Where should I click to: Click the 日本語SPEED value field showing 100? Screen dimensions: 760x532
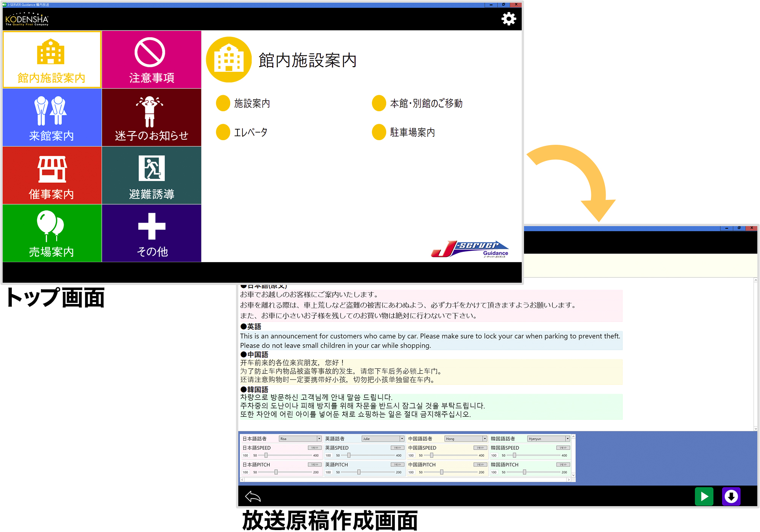pos(245,455)
